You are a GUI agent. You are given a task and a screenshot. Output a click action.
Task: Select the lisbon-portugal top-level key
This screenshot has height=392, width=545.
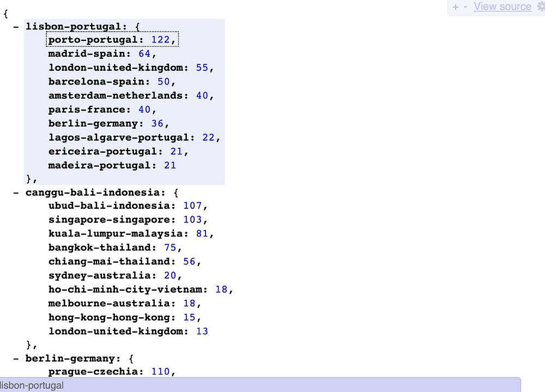74,27
